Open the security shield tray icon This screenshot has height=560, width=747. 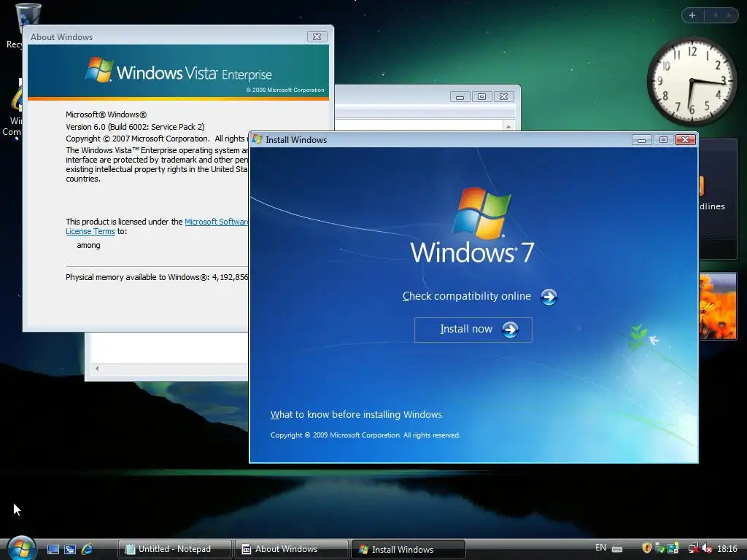[646, 548]
